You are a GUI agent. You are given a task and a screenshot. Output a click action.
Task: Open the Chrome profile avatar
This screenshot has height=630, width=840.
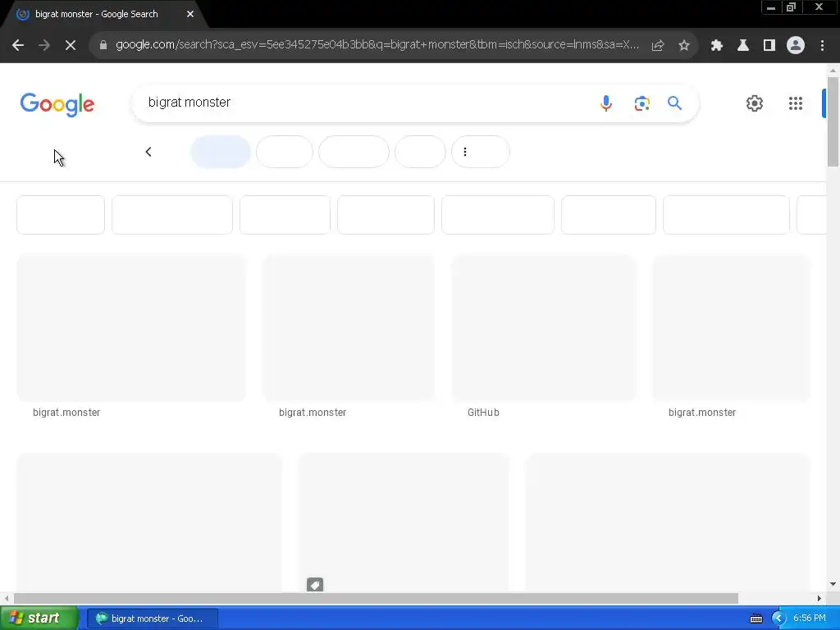point(796,46)
